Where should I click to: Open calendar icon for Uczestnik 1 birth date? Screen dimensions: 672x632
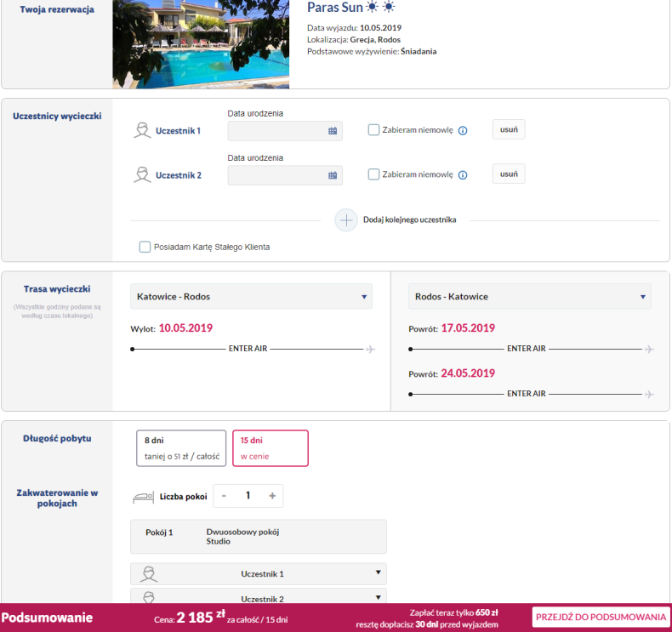pos(333,131)
